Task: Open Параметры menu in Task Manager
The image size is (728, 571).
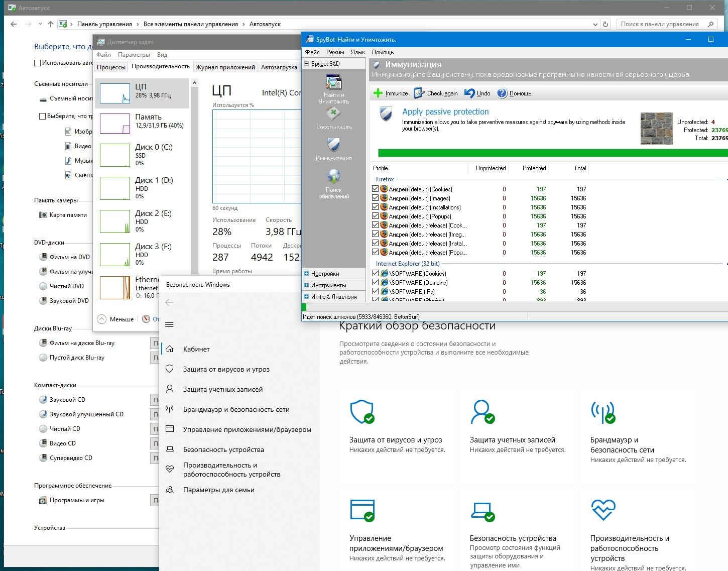Action: pyautogui.click(x=134, y=55)
